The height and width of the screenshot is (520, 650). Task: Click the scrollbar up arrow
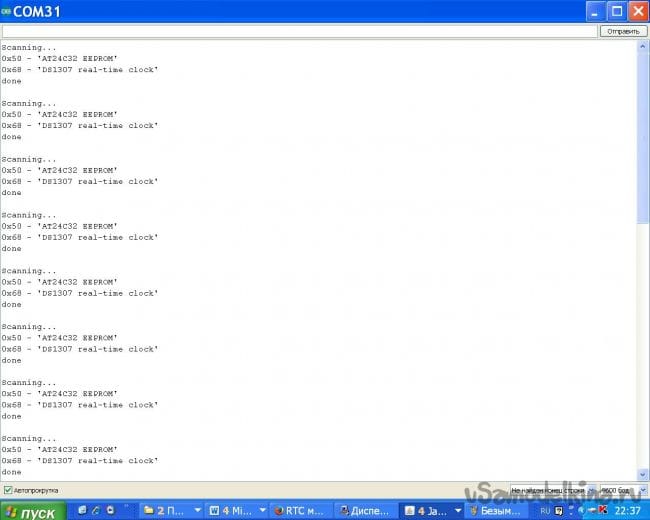click(x=643, y=46)
